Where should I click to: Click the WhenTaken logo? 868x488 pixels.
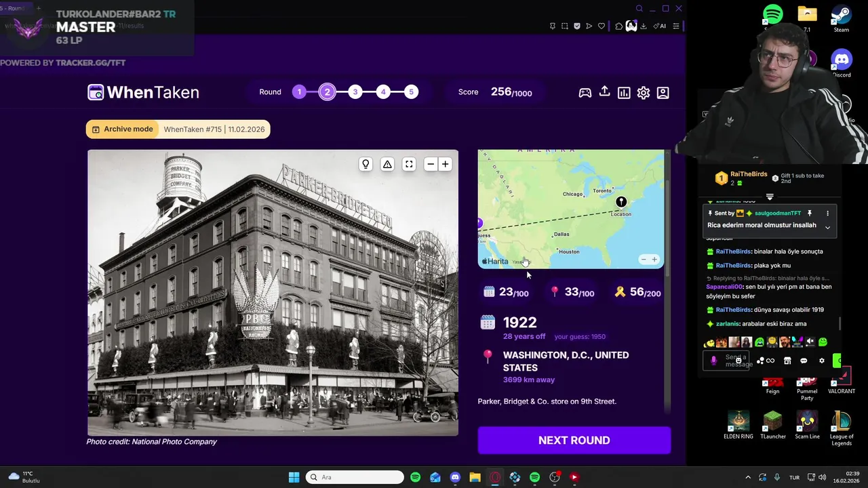pyautogui.click(x=143, y=93)
